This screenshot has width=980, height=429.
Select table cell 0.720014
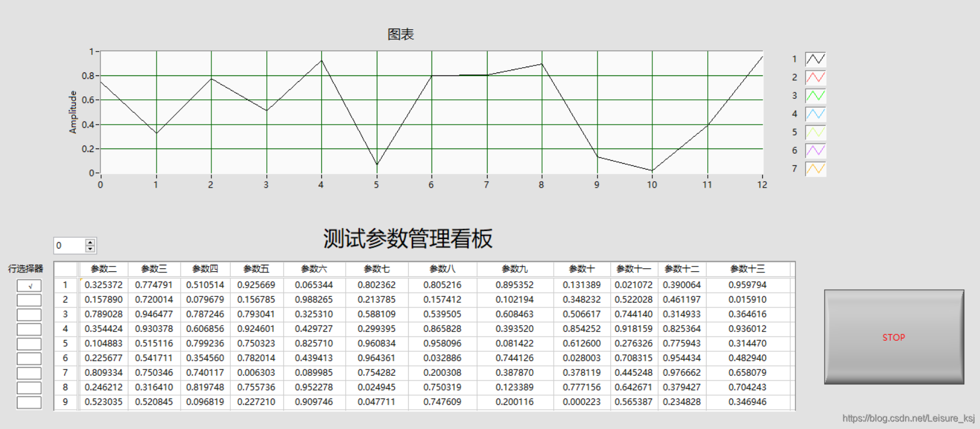tap(154, 300)
